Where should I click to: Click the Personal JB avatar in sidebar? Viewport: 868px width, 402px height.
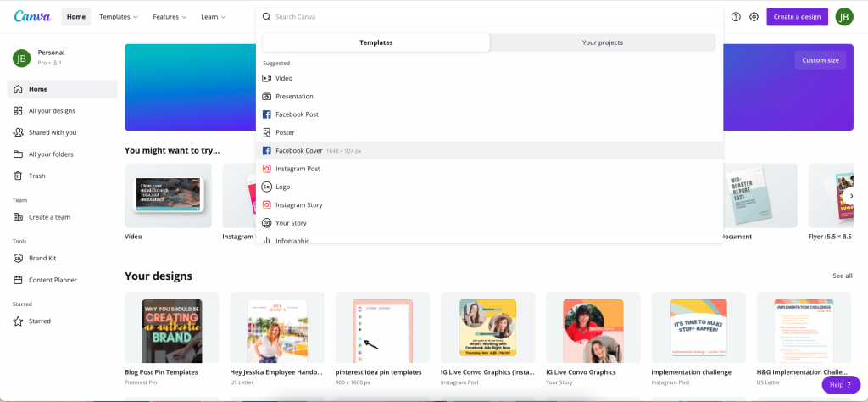pyautogui.click(x=21, y=58)
